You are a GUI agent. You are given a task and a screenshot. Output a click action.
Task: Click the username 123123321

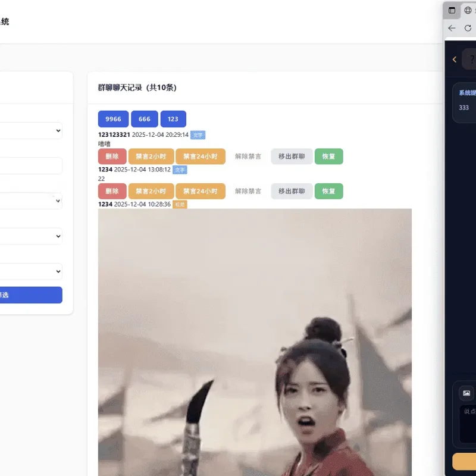114,134
